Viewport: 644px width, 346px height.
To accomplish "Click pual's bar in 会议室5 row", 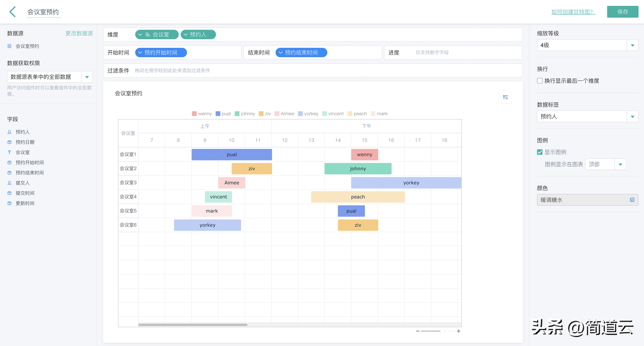I will coord(351,211).
